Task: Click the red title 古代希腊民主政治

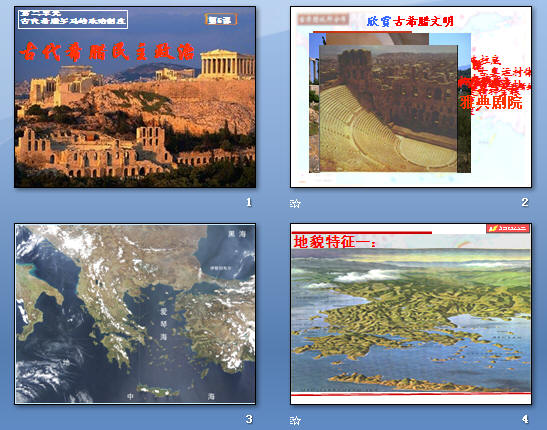Action: [x=107, y=52]
